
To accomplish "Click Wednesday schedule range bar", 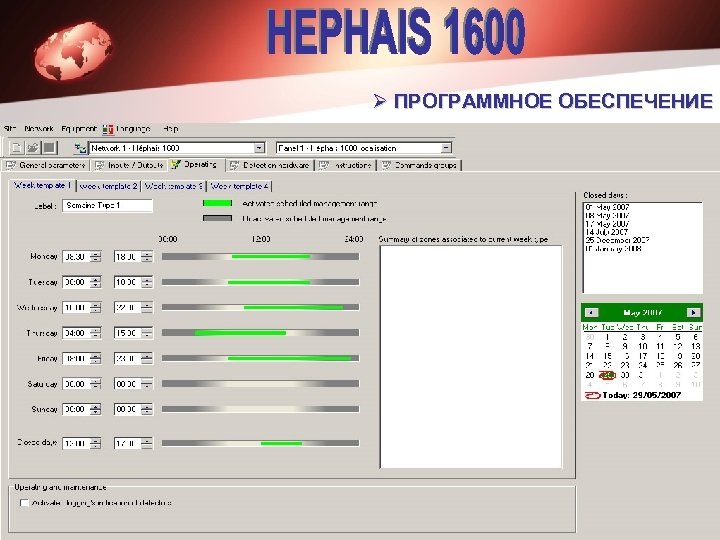I will (x=260, y=307).
